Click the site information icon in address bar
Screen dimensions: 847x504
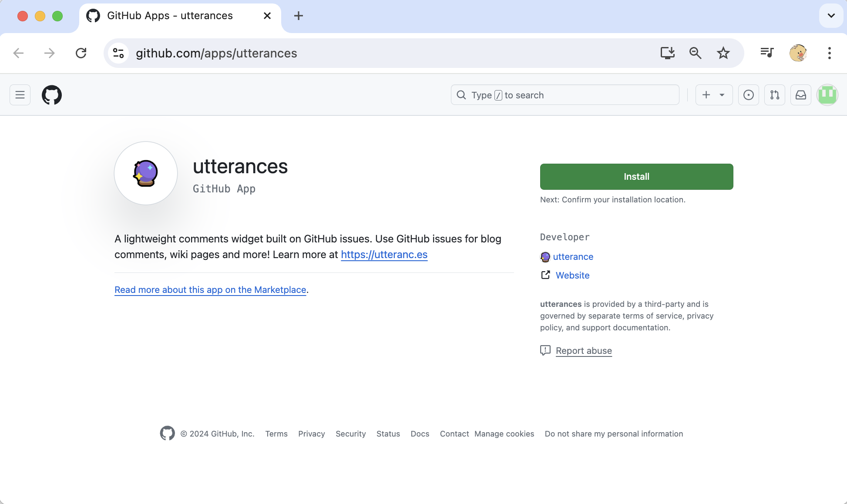click(118, 53)
